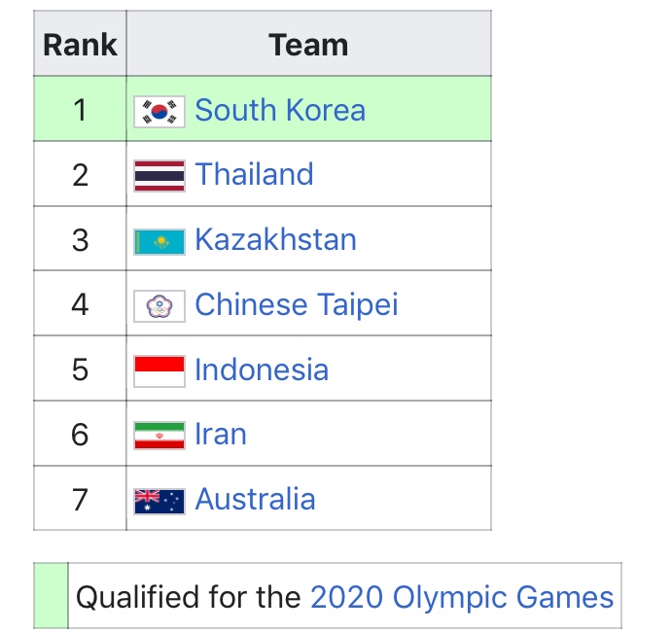672x632 pixels.
Task: Open the 2020 Olympic Games link
Action: pyautogui.click(x=462, y=597)
